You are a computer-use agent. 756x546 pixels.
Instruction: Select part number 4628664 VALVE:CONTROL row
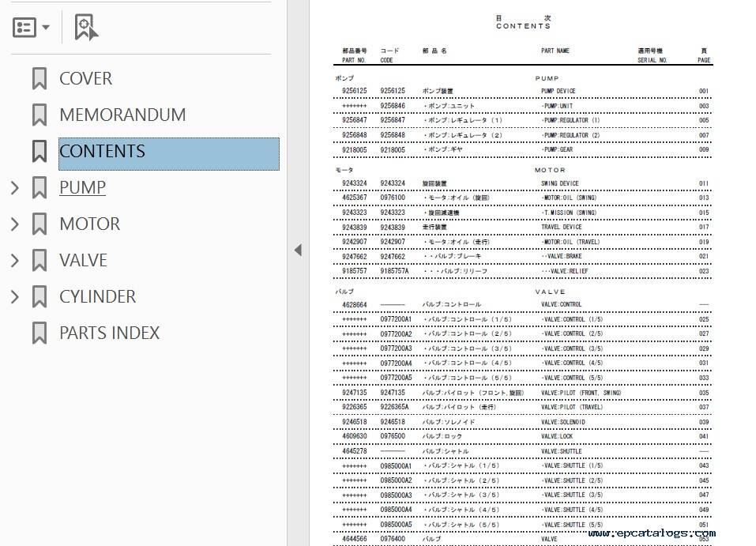pos(523,304)
